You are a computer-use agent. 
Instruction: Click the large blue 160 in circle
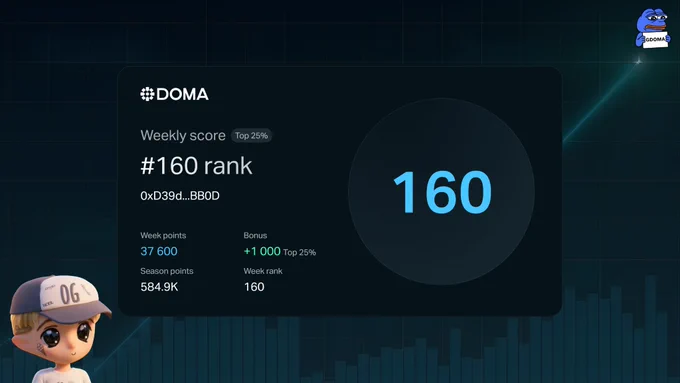click(442, 192)
